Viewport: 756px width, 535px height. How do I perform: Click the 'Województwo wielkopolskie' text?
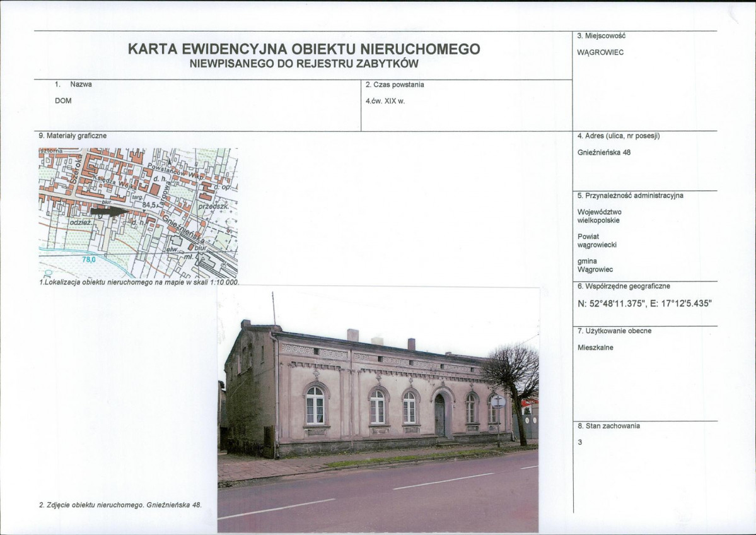point(599,216)
